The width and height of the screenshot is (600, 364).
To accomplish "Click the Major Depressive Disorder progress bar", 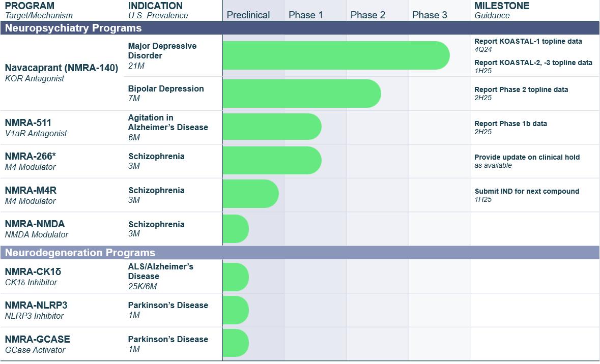I will click(336, 55).
